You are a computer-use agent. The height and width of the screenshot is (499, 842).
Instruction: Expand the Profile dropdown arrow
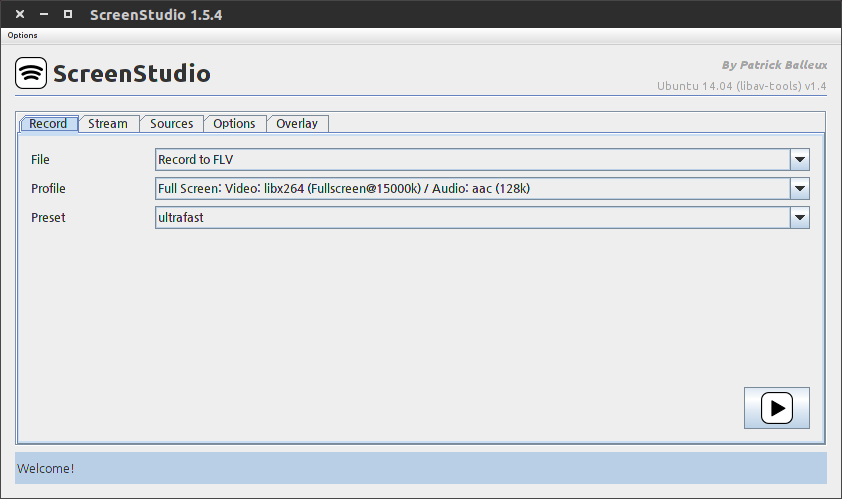point(800,189)
